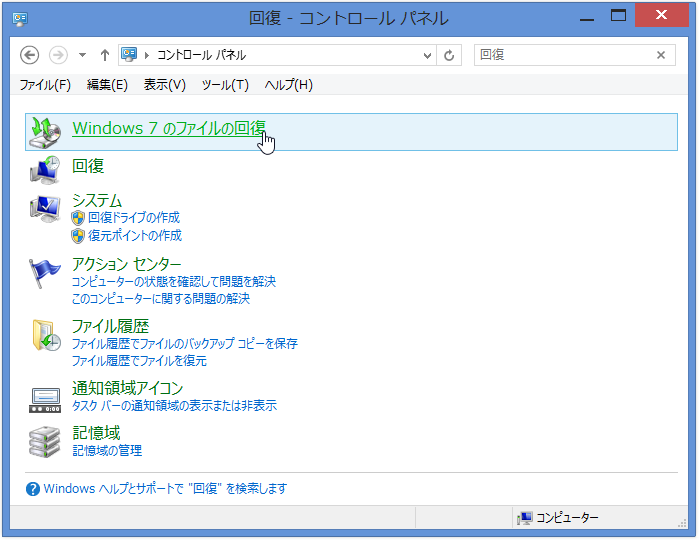Image resolution: width=699 pixels, height=540 pixels.
Task: Go back with the back arrow
Action: click(29, 55)
